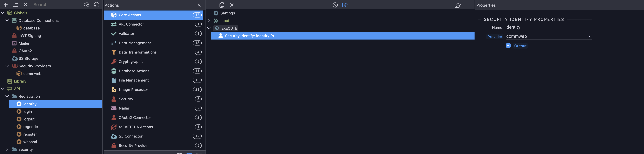Click the add step plus icon in workflow toolbar

click(212, 5)
